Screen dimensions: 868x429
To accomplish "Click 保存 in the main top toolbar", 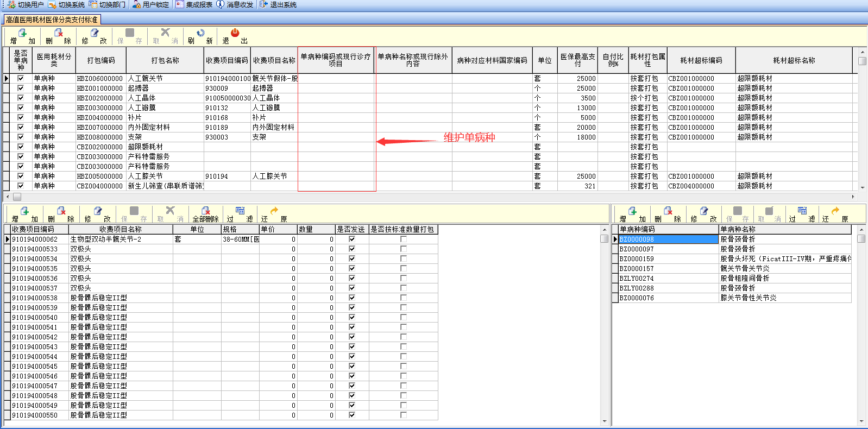I will 130,36.
